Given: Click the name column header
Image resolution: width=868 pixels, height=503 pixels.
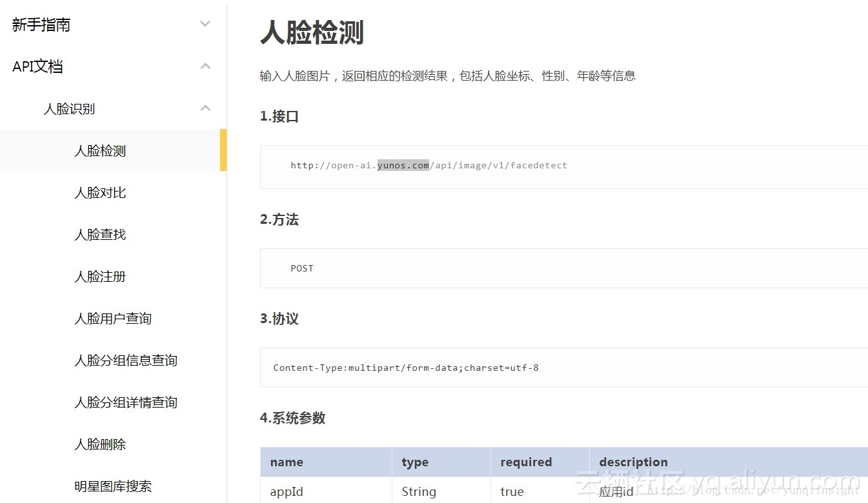Looking at the screenshot, I should [x=286, y=462].
